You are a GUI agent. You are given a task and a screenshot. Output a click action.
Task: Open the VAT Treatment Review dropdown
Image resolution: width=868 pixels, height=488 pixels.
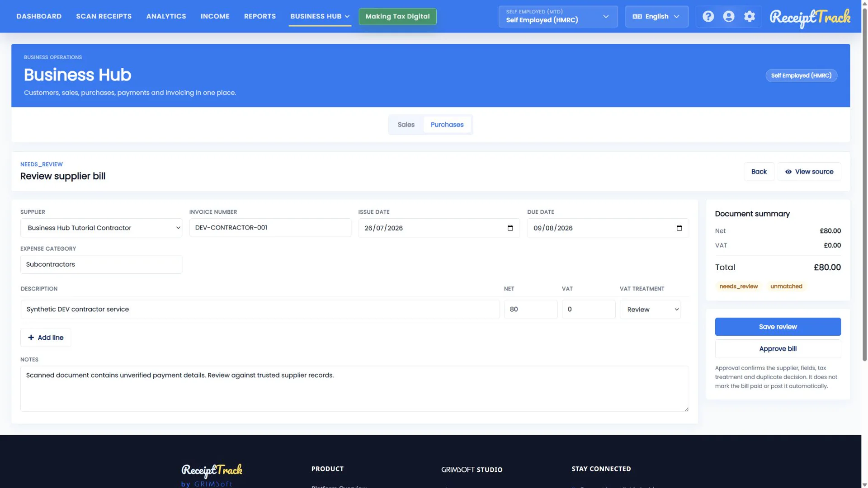(x=650, y=310)
